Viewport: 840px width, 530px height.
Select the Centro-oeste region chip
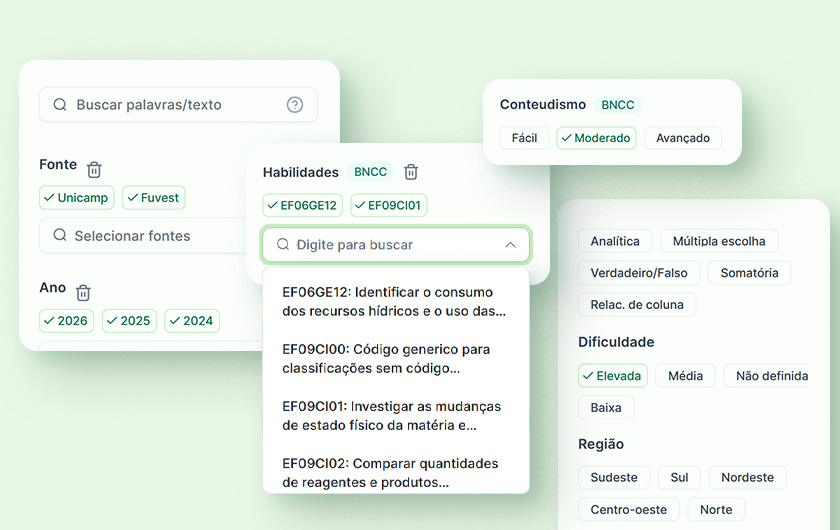coord(629,509)
